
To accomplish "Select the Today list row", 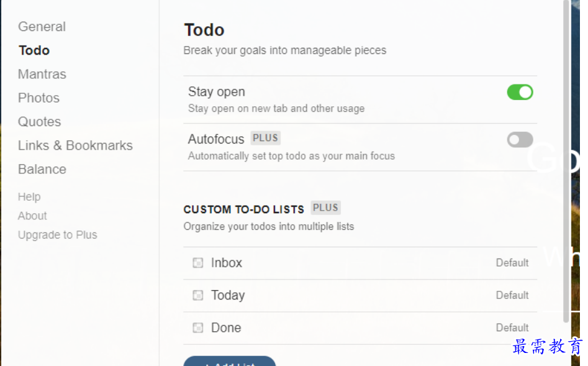I will pyautogui.click(x=360, y=295).
